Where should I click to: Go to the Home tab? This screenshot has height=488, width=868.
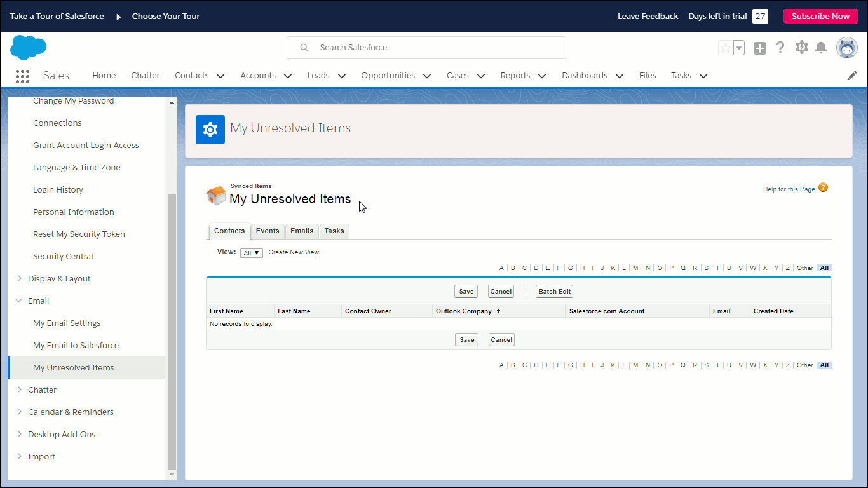[x=104, y=75]
